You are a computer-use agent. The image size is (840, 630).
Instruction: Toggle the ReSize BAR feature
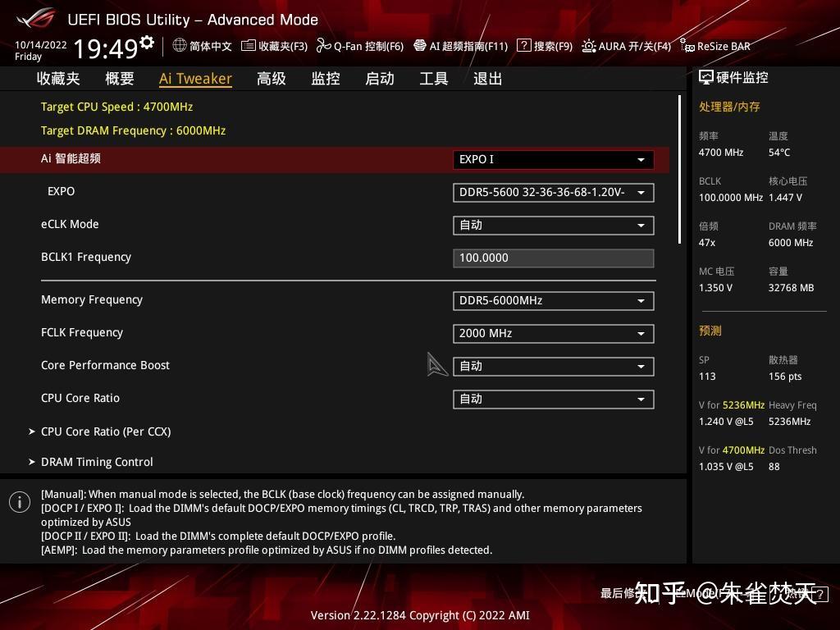click(715, 46)
